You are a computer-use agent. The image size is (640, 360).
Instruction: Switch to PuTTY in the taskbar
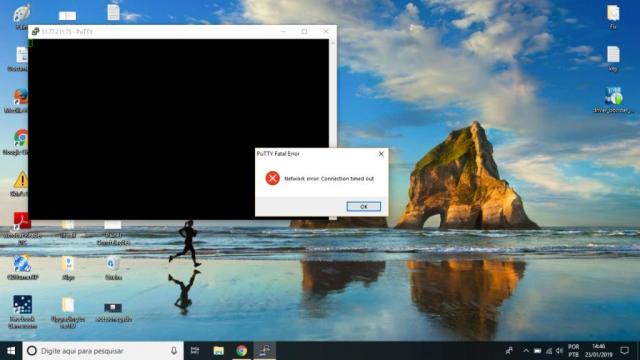click(x=264, y=351)
